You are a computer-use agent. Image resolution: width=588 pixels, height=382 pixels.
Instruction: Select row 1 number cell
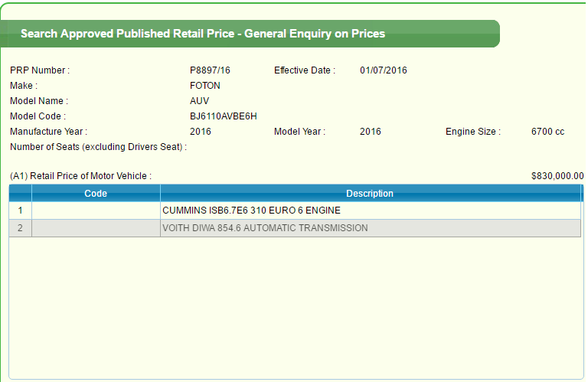(x=20, y=210)
